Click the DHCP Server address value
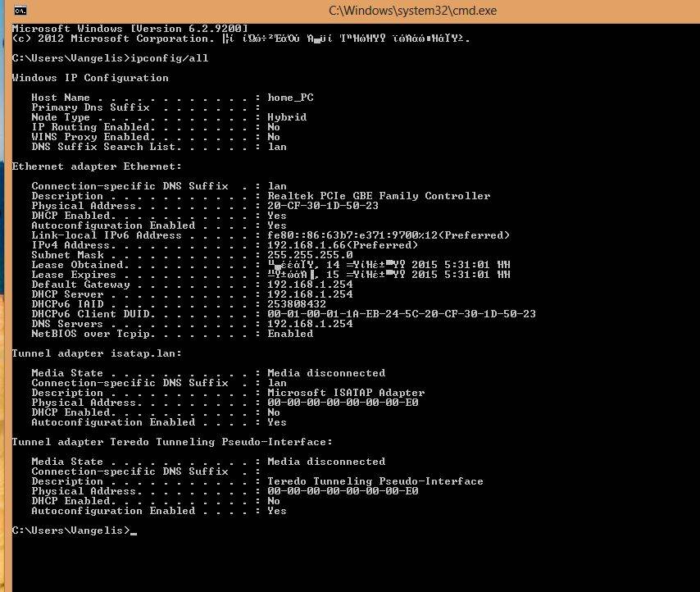The height and width of the screenshot is (592, 700). [310, 294]
